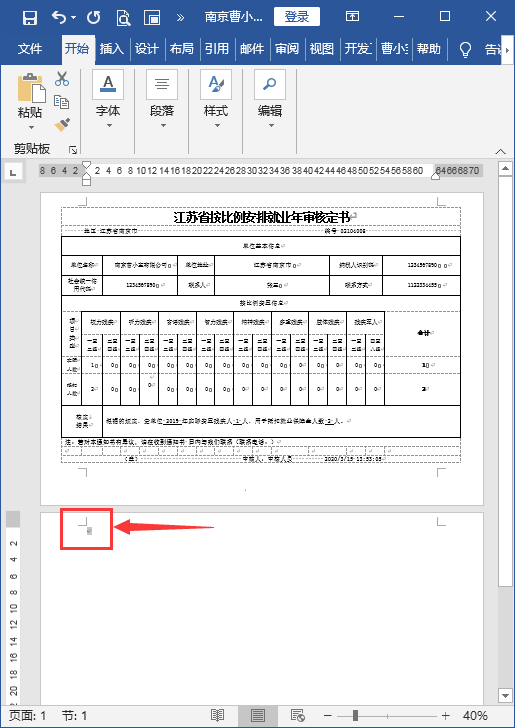Switch to the 引用 tab
This screenshot has height=728, width=515.
pyautogui.click(x=217, y=49)
